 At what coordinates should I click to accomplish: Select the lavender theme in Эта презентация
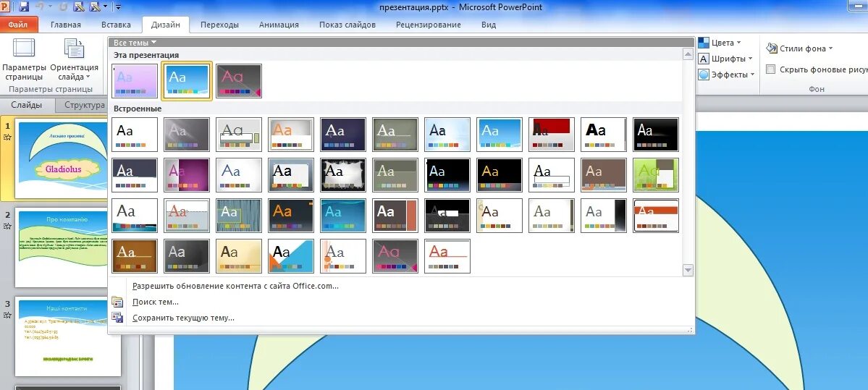point(135,81)
